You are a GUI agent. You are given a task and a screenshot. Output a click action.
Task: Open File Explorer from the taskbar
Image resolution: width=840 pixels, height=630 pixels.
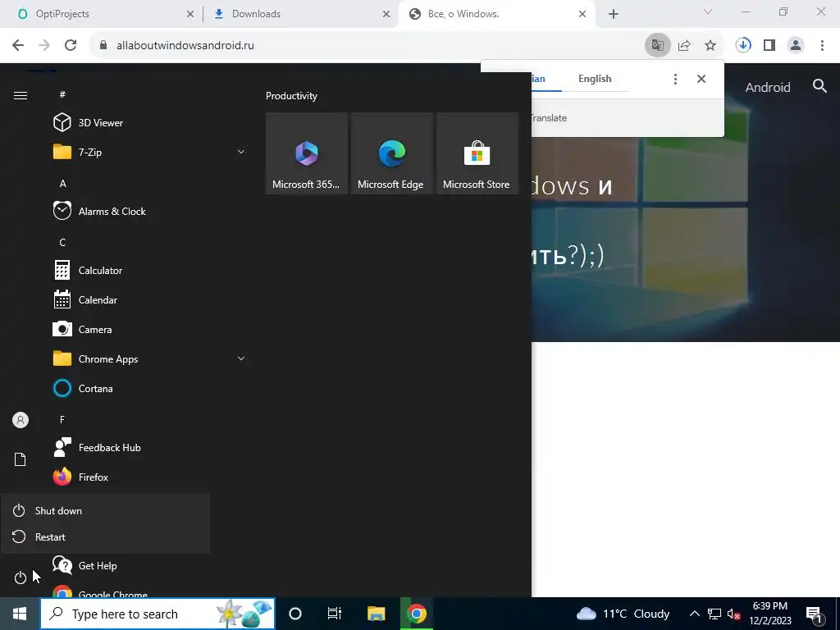pyautogui.click(x=376, y=614)
